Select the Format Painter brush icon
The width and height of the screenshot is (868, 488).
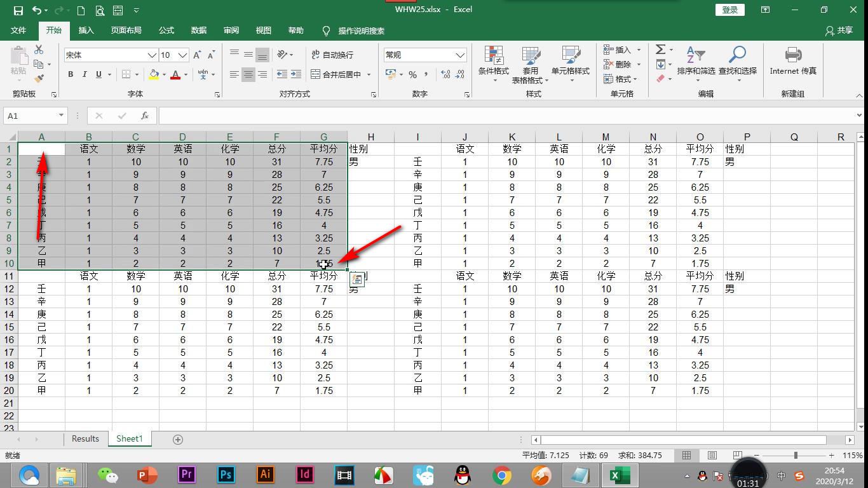pos(39,79)
